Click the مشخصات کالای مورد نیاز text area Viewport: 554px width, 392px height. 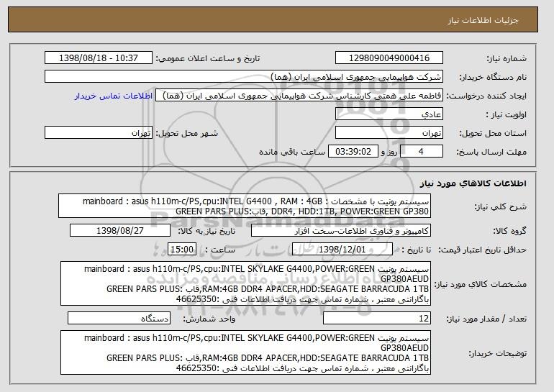pos(245,283)
